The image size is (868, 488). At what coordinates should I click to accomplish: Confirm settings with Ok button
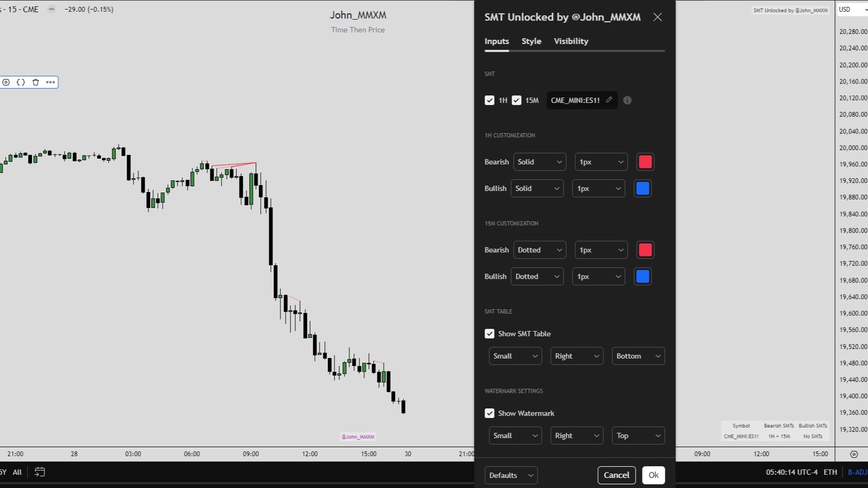click(654, 475)
